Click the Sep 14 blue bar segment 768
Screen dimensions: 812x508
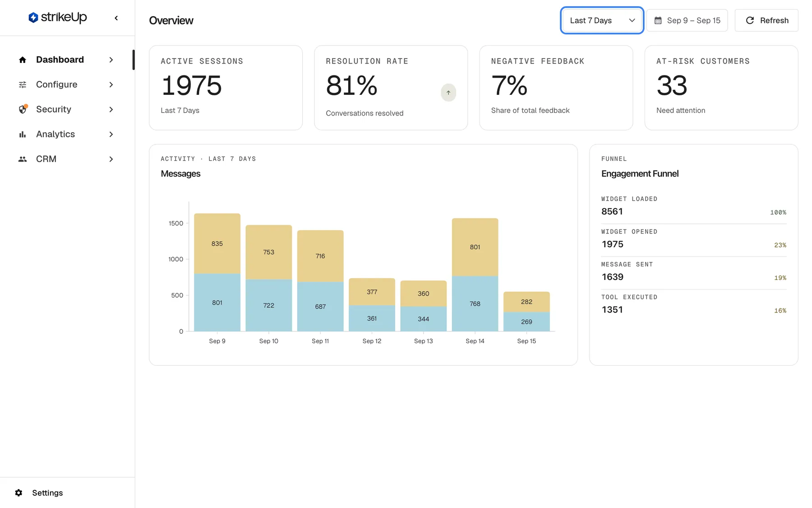pos(475,303)
